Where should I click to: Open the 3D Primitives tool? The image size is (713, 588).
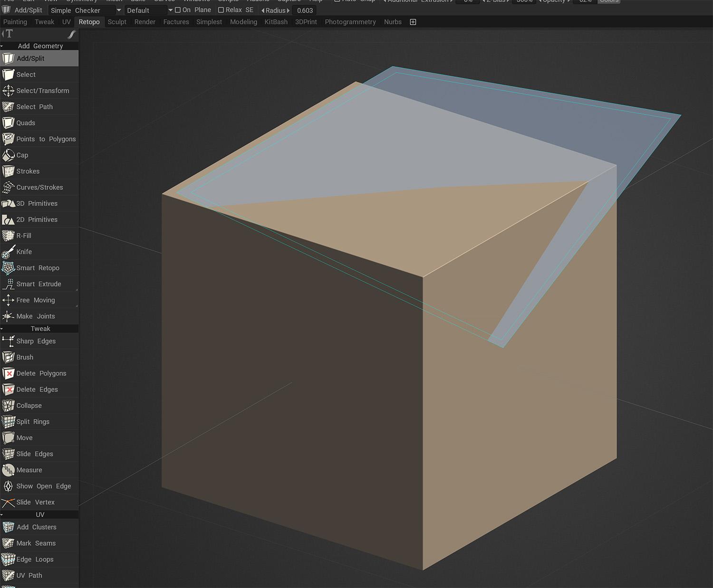click(x=37, y=203)
